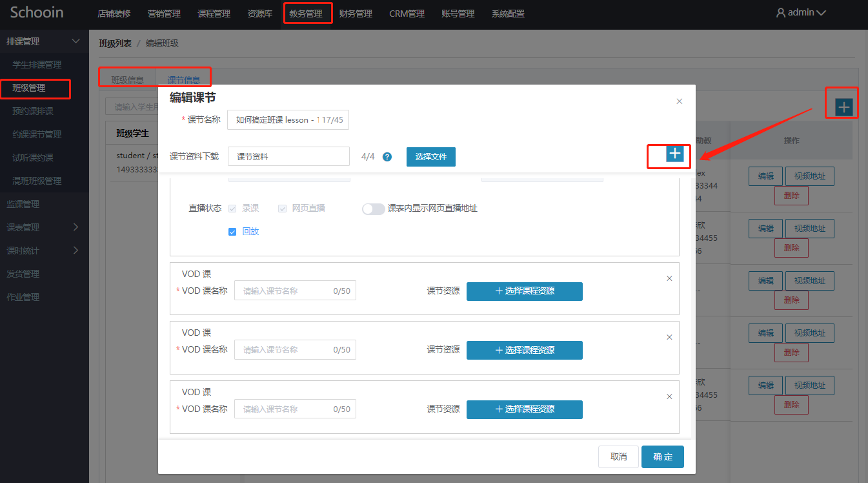Close the 编辑课节 dialog with the X
The height and width of the screenshot is (483, 868).
(679, 101)
